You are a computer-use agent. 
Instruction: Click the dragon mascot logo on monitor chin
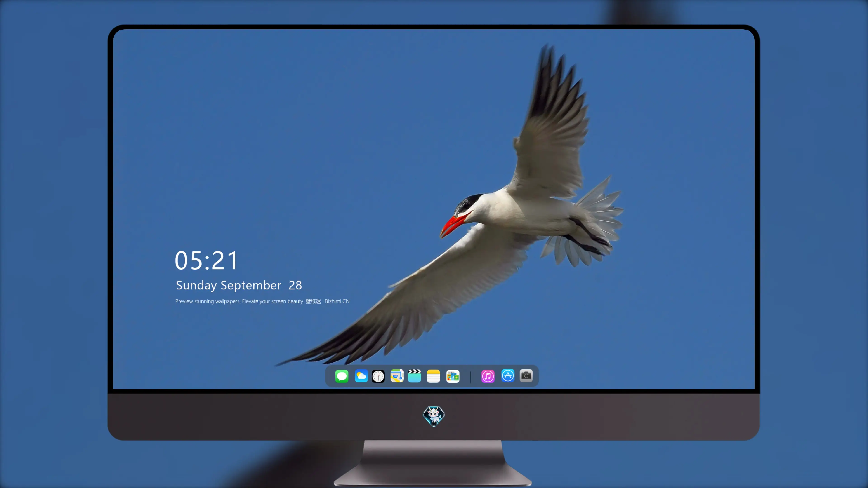[x=434, y=416]
